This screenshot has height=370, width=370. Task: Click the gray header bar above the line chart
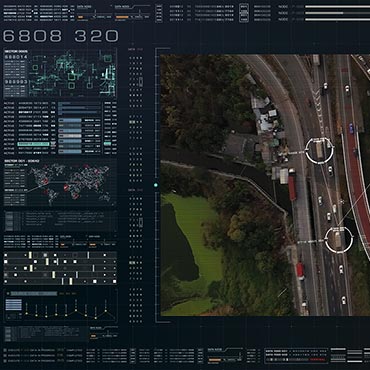click(x=34, y=294)
